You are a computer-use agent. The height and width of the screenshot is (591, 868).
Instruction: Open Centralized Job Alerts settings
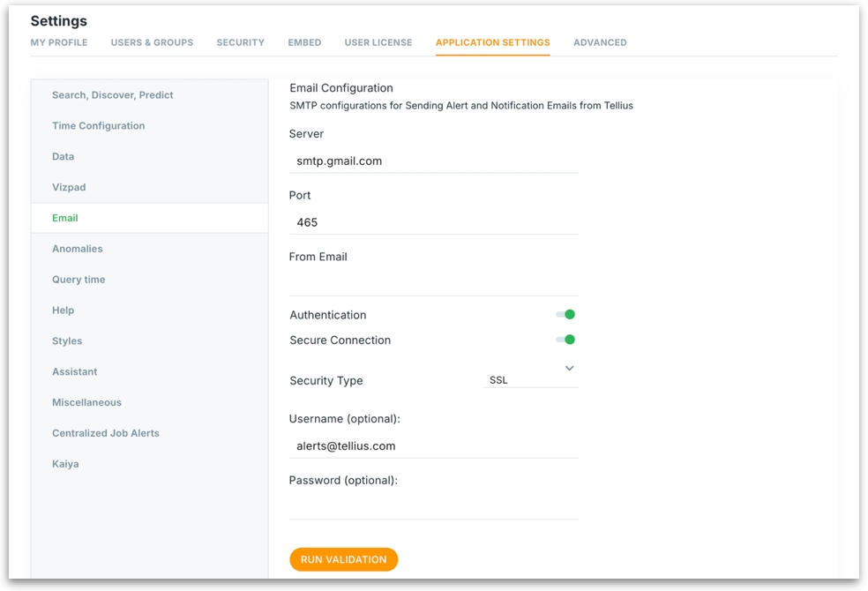click(x=106, y=433)
